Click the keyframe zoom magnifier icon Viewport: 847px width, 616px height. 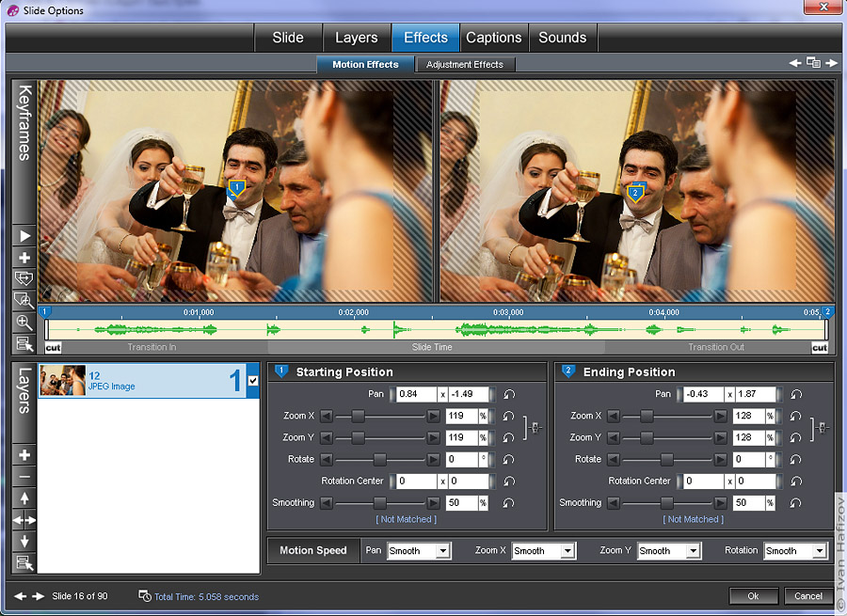[x=24, y=322]
